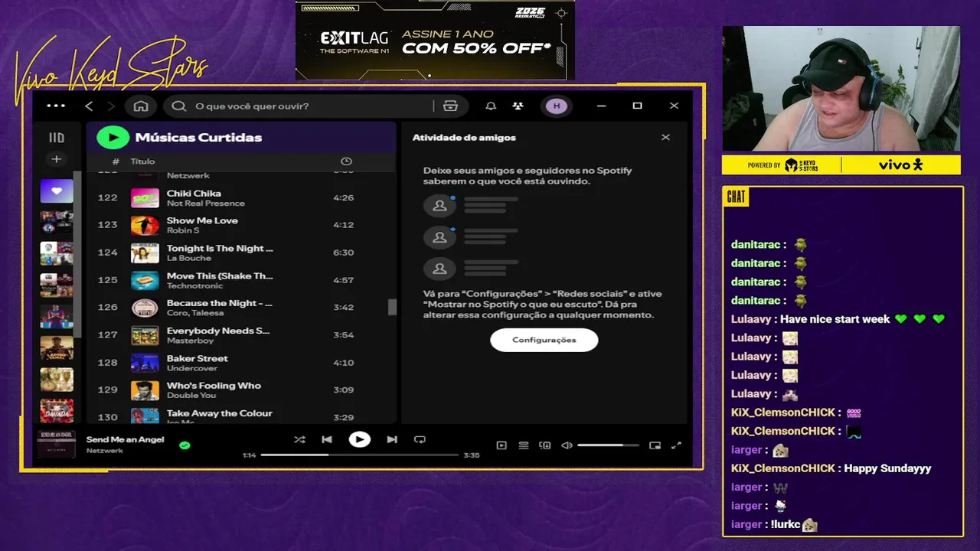Mute with the volume speaker icon
Viewport: 980px width, 551px height.
coord(567,445)
